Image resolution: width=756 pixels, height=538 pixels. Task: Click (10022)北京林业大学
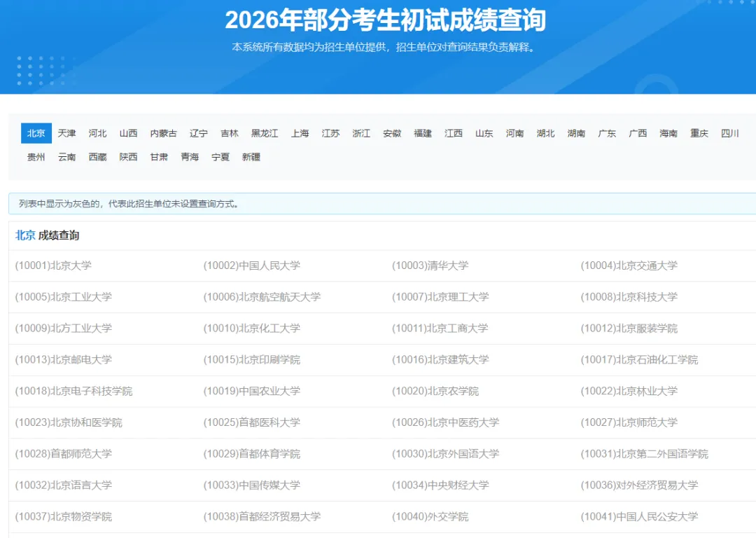629,391
